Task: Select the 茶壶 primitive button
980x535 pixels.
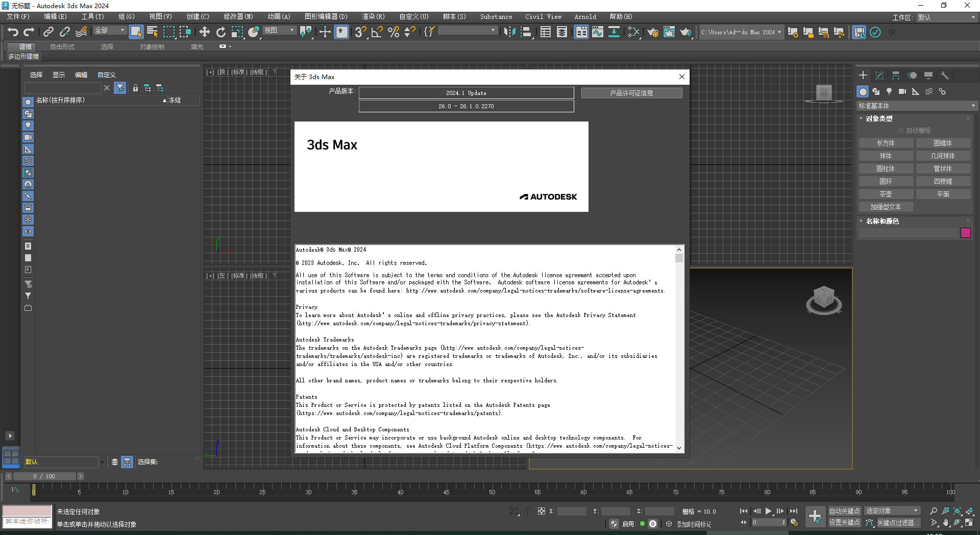Action: 886,194
